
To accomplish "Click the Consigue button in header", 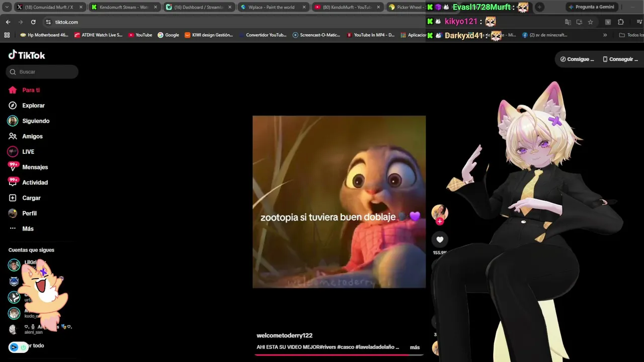I will pyautogui.click(x=577, y=59).
